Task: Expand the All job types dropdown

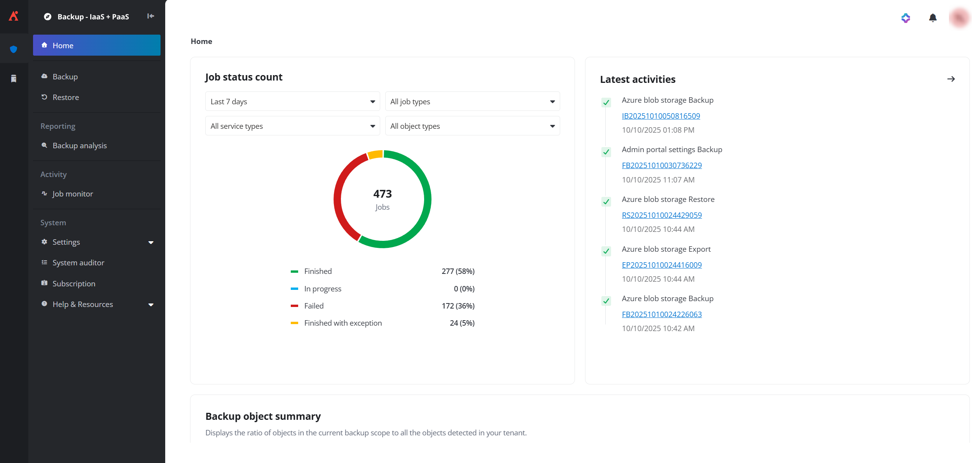Action: click(472, 101)
